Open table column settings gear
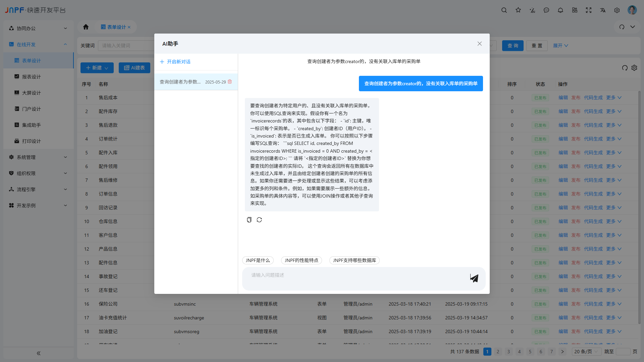 pos(634,68)
